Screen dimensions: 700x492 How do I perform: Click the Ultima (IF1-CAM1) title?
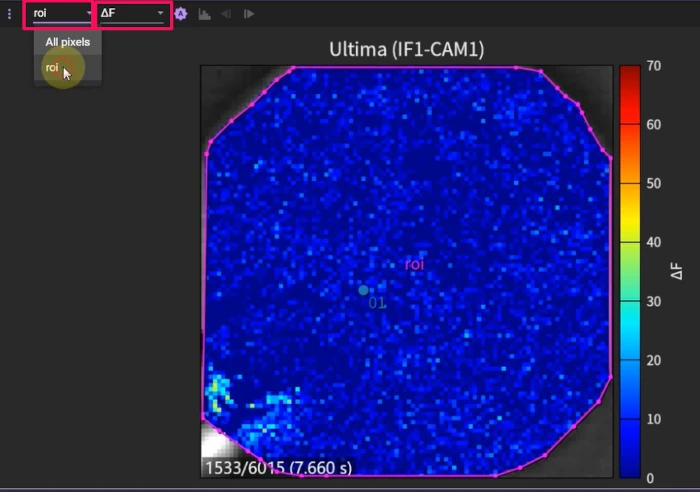(407, 49)
